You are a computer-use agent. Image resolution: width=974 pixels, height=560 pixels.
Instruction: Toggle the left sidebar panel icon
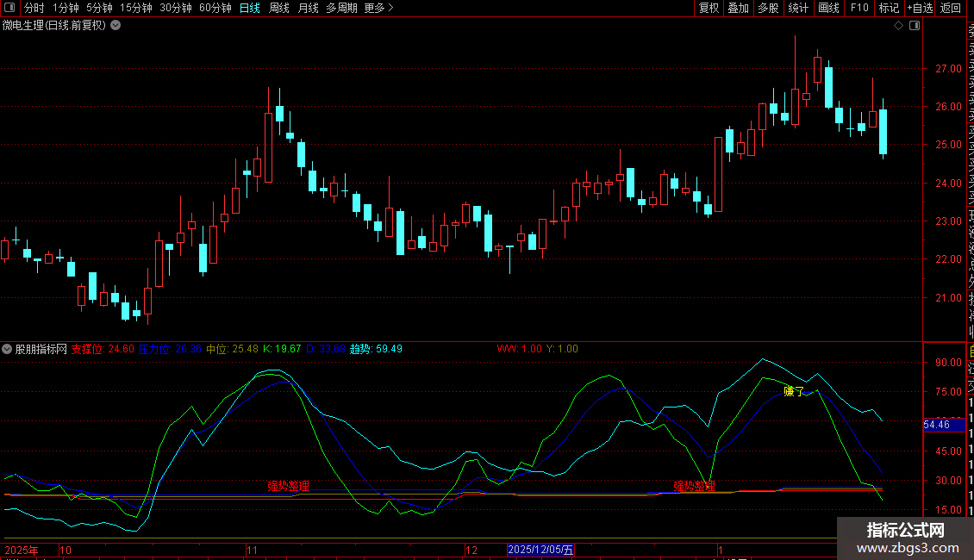(9, 8)
